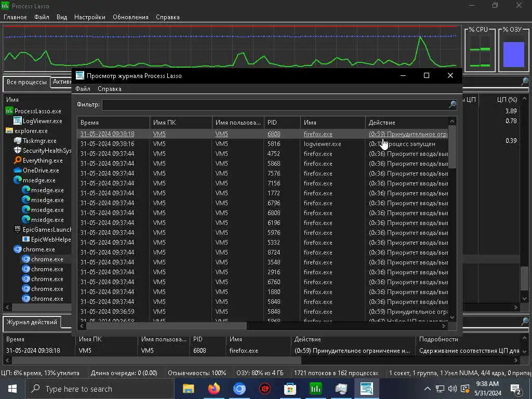This screenshot has width=532, height=399.
Task: Click the parent chrome.exe icon
Action: [x=17, y=249]
